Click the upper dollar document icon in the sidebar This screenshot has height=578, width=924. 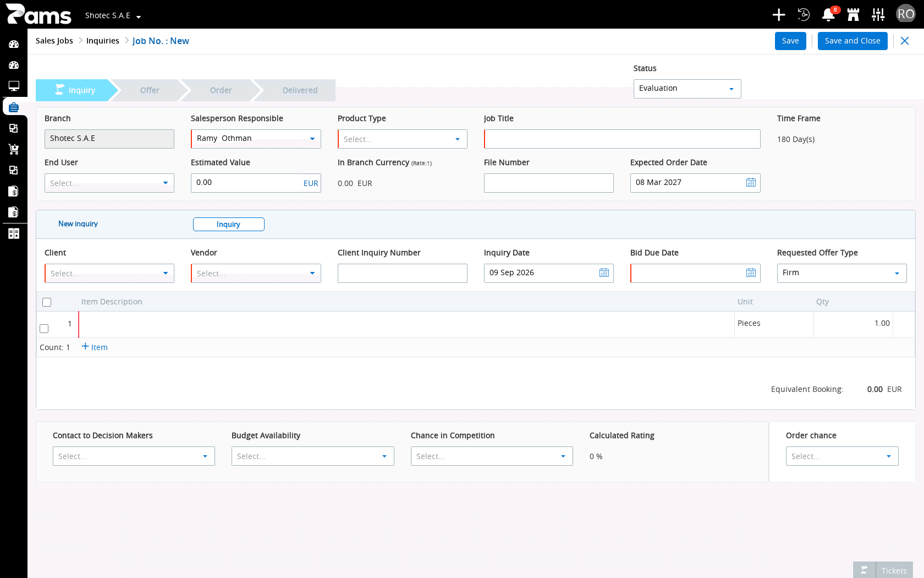[14, 191]
